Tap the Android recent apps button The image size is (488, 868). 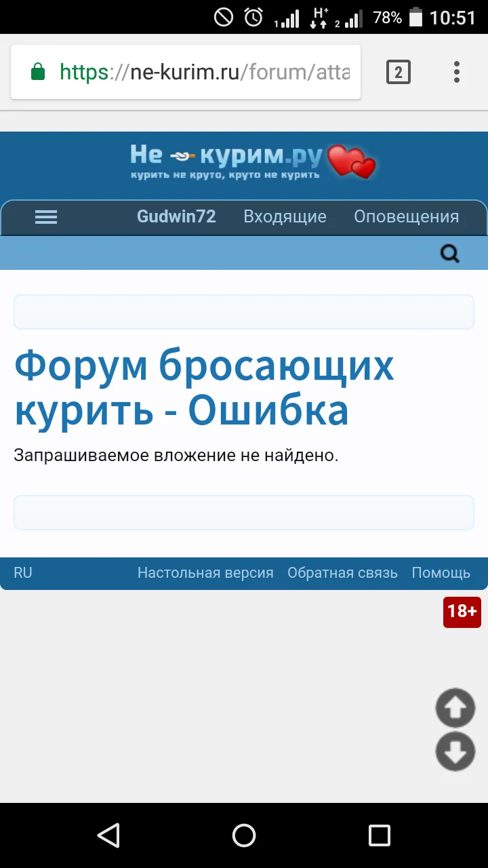pos(380,835)
